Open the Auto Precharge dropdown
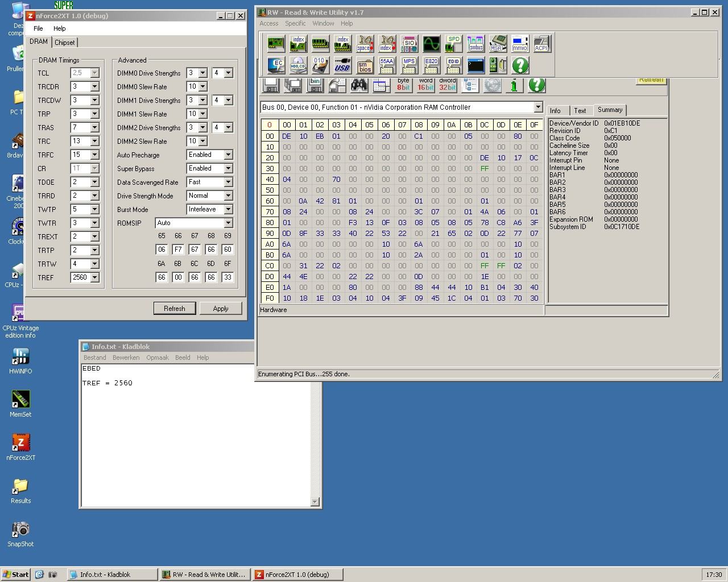The width and height of the screenshot is (728, 582). coord(228,155)
